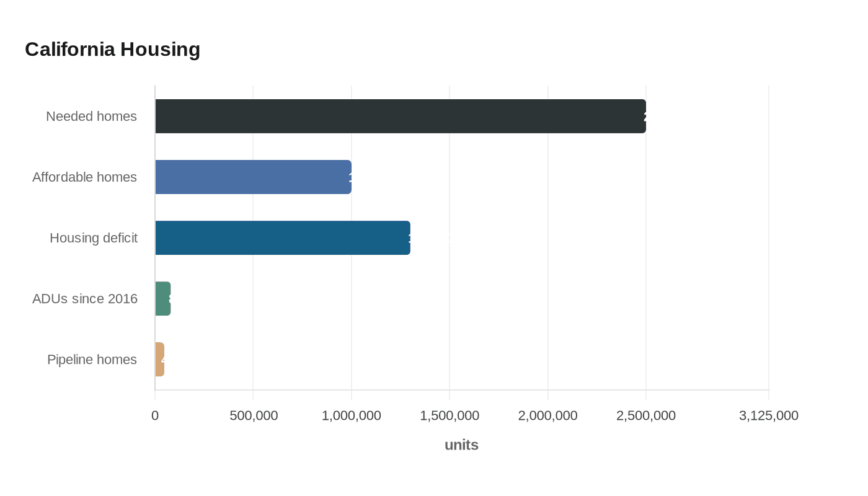868x496 pixels.
Task: Select the tan Pipeline homes bar
Action: pyautogui.click(x=159, y=359)
